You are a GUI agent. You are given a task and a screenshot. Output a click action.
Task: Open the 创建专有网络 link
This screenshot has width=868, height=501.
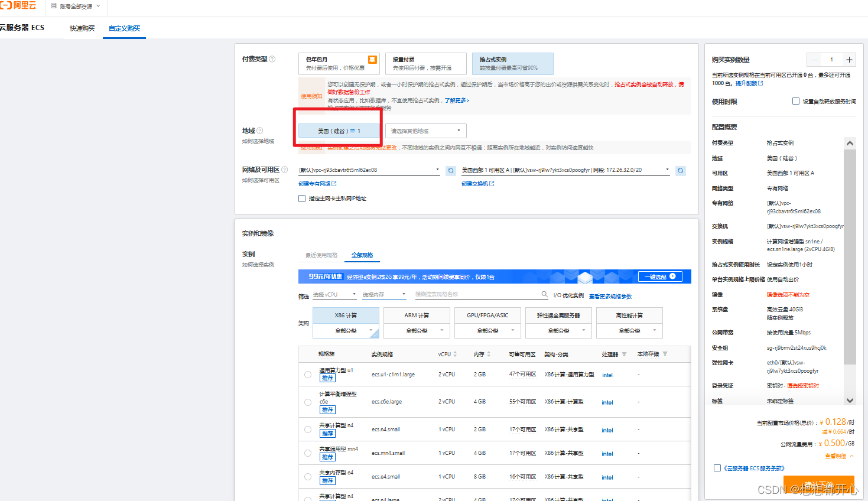pos(317,184)
